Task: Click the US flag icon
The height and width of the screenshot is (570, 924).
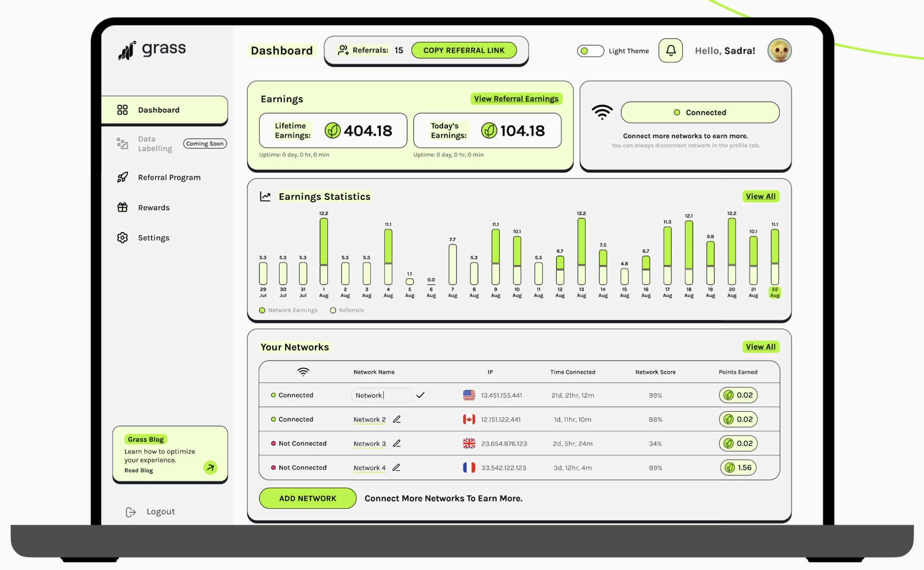Action: [469, 395]
